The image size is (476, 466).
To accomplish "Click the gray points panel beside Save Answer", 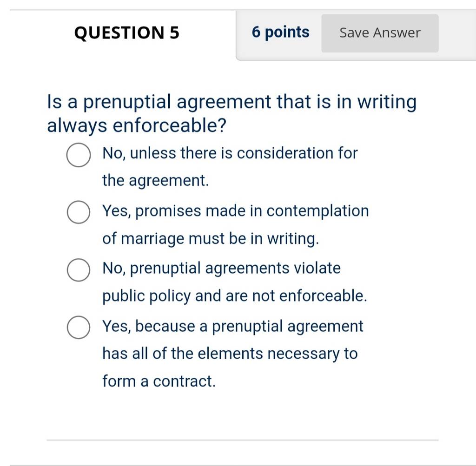I will coord(356,36).
